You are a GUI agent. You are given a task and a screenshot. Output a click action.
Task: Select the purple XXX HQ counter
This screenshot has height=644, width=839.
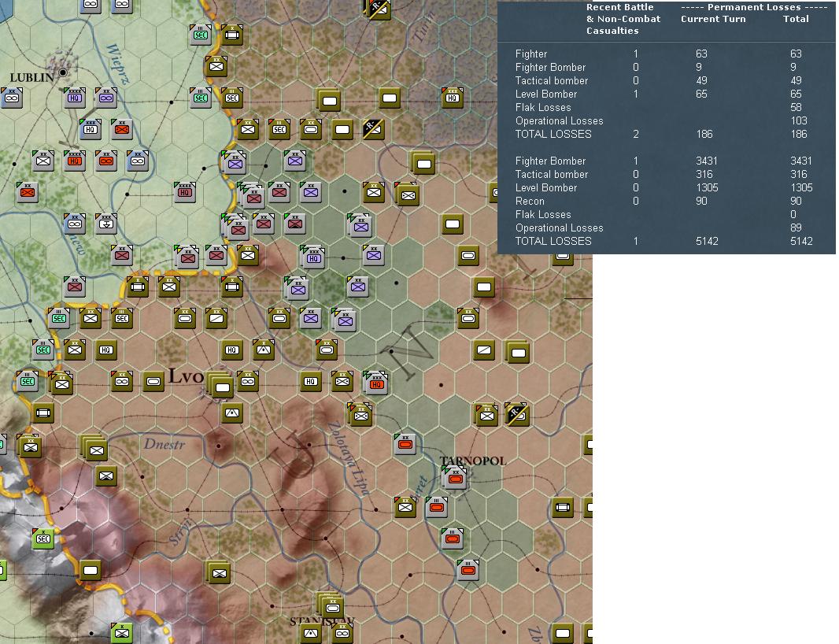pos(313,258)
